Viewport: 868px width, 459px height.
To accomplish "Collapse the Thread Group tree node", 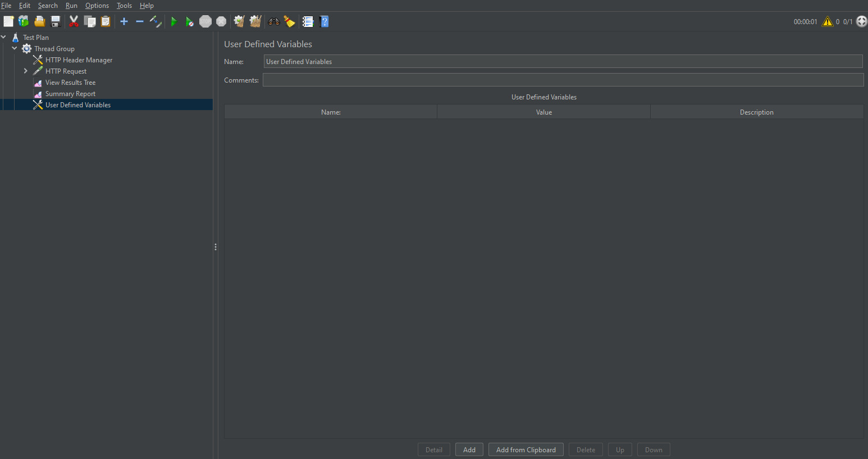I will 15,48.
